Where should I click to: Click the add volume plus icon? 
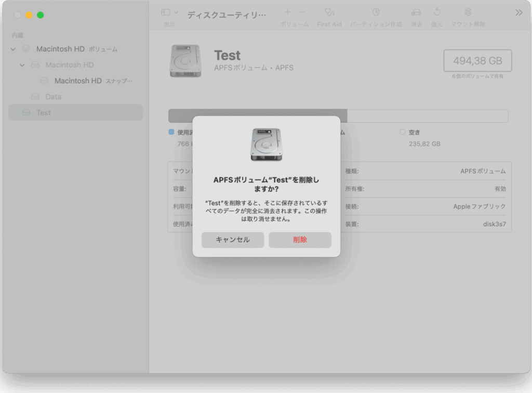tap(288, 12)
